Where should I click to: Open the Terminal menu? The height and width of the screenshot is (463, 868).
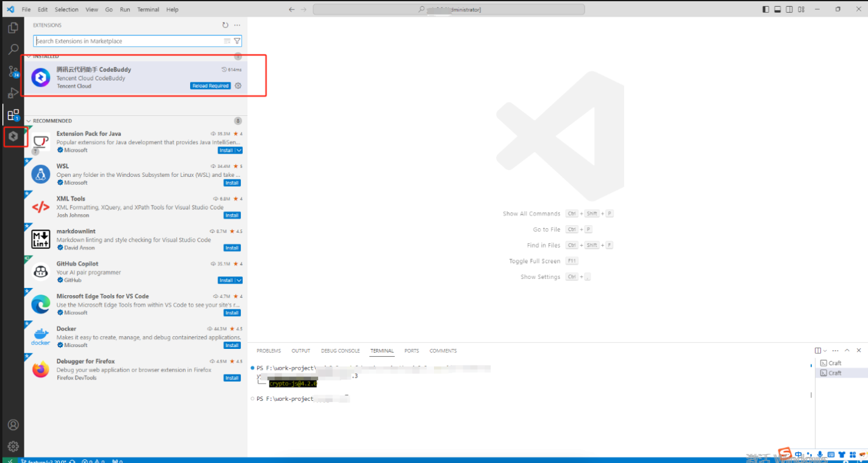[148, 10]
